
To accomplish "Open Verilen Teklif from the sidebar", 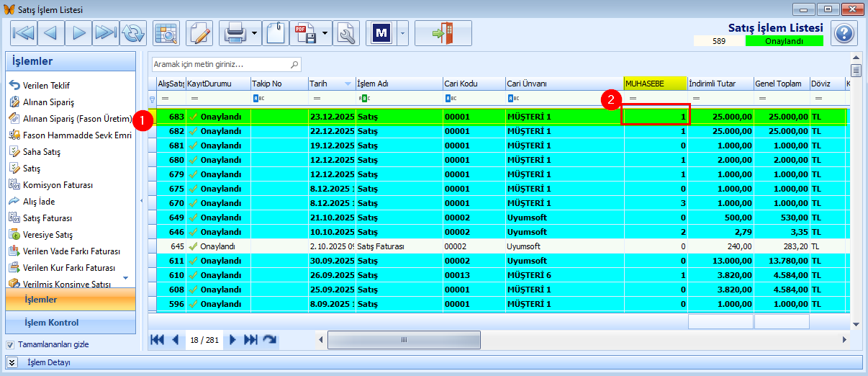I will tap(46, 86).
